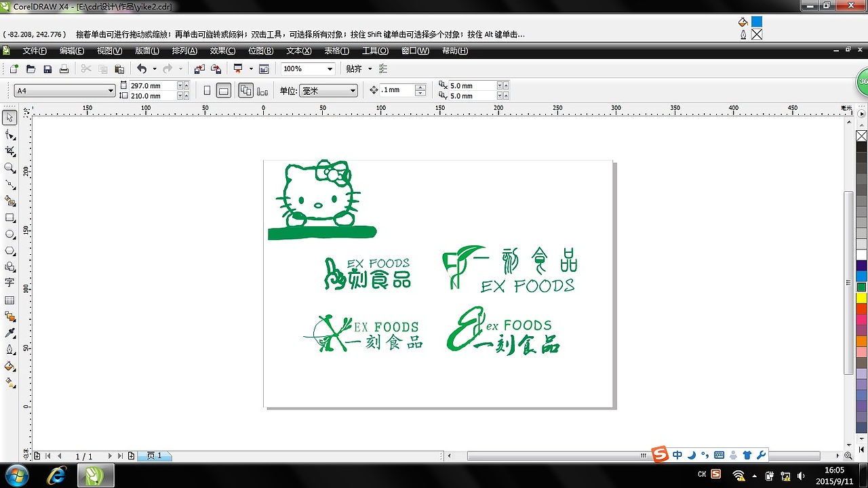Open the 效果(C) menu

tap(222, 51)
